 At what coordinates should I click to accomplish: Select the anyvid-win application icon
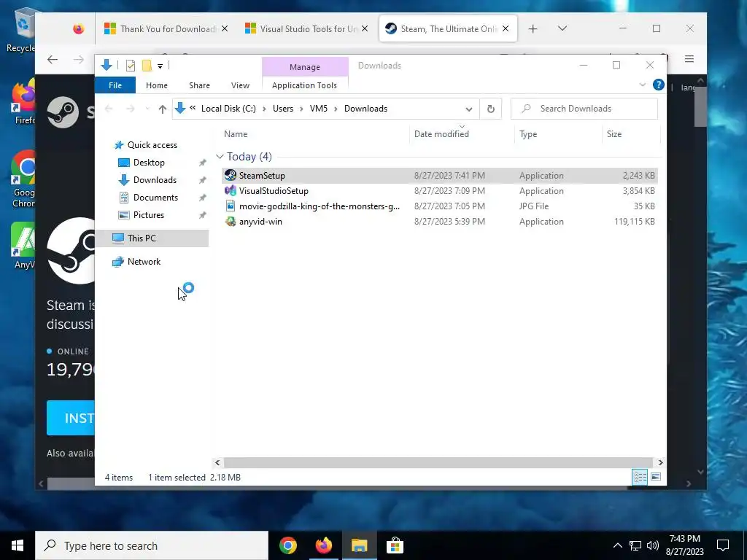tap(231, 222)
